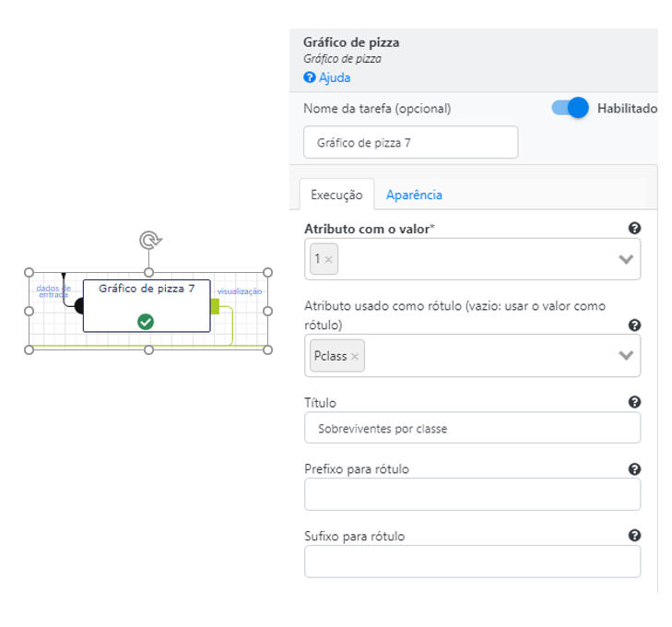672x627 pixels.
Task: Open help icon for Sufixo para rótulo
Action: [x=634, y=536]
